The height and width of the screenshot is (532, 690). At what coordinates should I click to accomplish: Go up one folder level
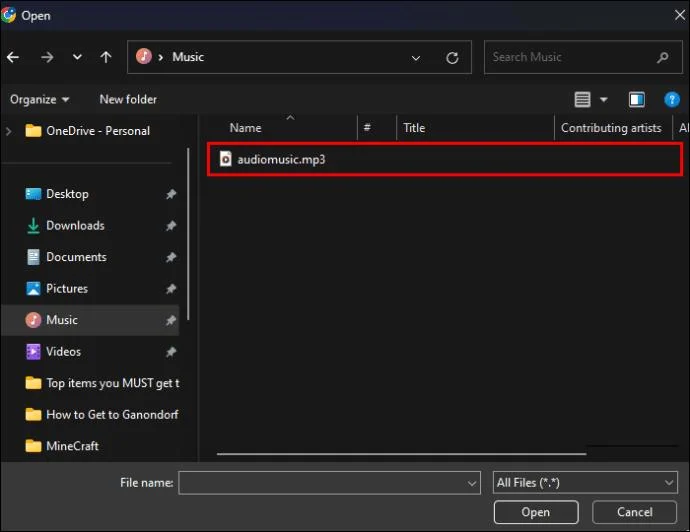click(x=106, y=57)
